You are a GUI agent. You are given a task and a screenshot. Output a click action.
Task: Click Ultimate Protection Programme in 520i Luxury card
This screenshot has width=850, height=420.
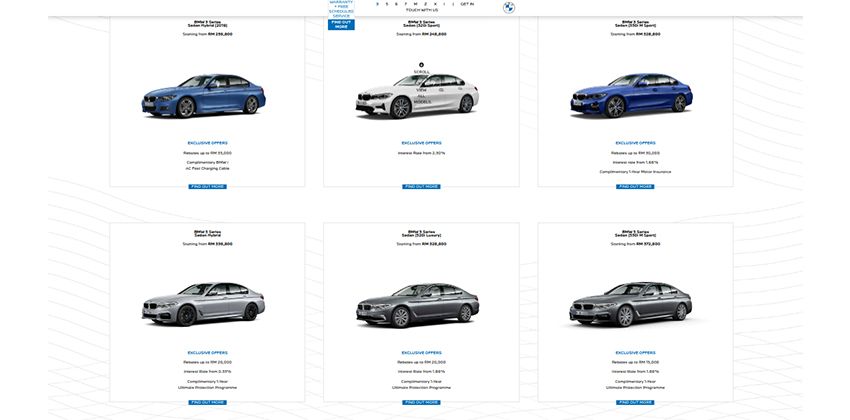[421, 388]
